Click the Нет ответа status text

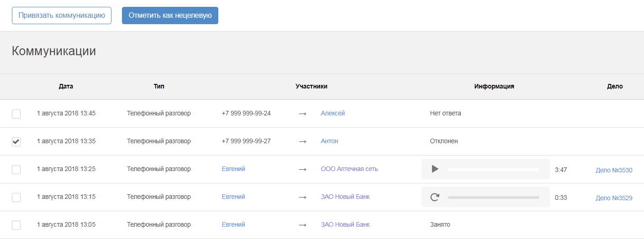445,113
